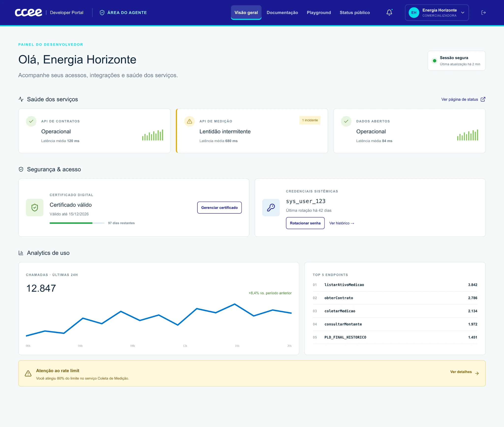Click the external link icon beside status page

point(483,99)
